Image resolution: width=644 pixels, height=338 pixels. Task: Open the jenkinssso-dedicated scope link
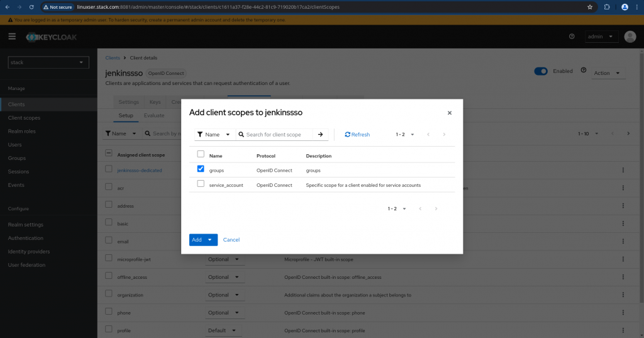point(140,170)
